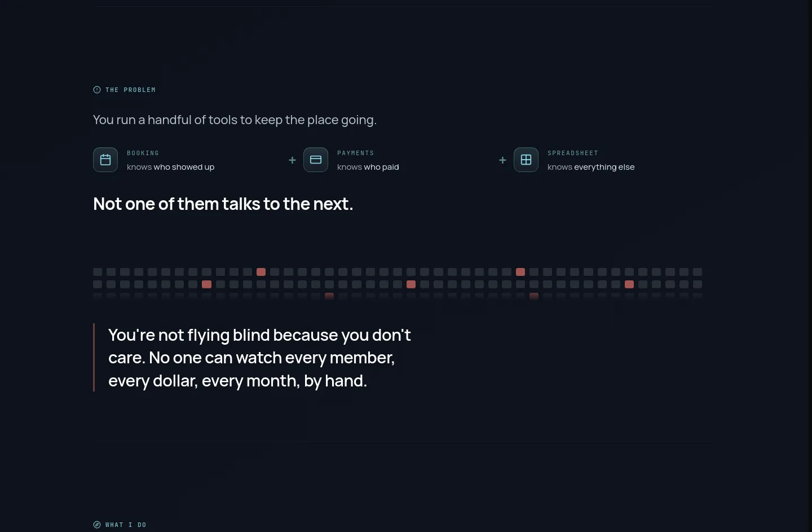
Task: Click the Spreadsheet grid icon
Action: pos(526,160)
